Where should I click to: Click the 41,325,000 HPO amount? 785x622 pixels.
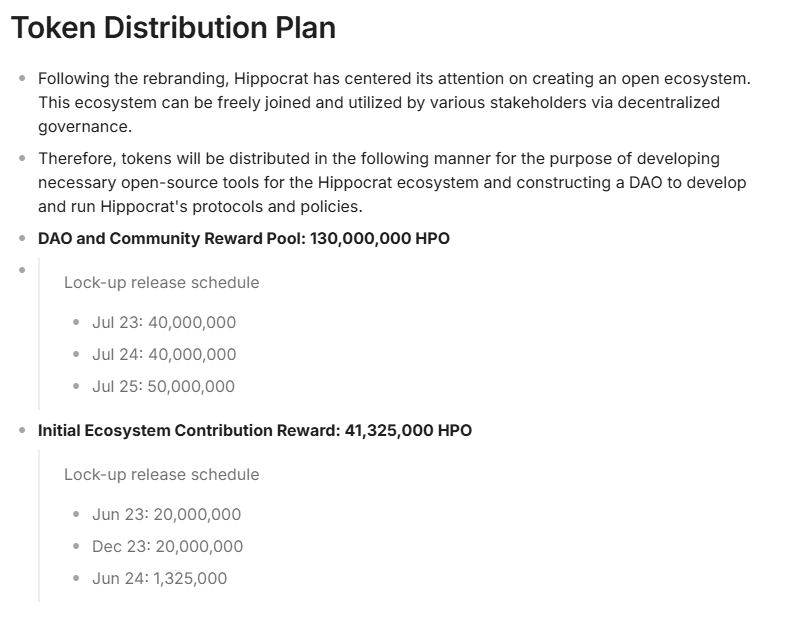[x=409, y=431]
